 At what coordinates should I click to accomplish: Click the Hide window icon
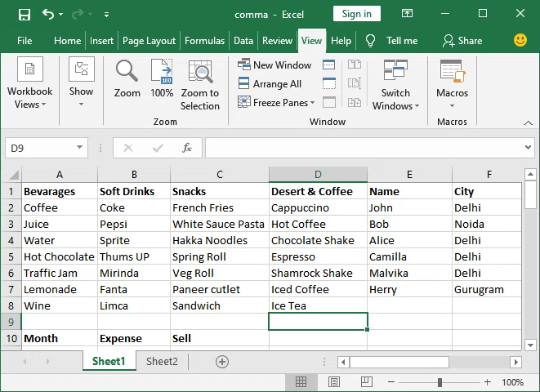click(x=329, y=83)
